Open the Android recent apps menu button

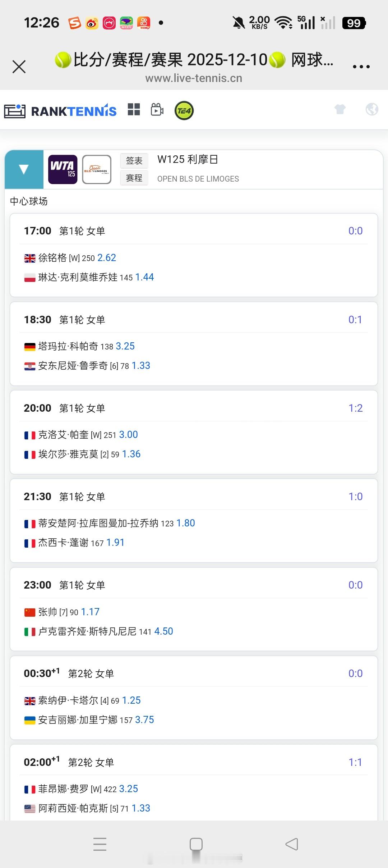tap(100, 844)
